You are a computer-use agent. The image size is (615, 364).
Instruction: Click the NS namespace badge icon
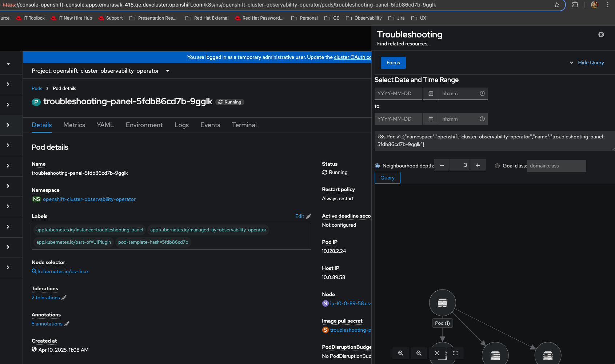[x=36, y=199]
